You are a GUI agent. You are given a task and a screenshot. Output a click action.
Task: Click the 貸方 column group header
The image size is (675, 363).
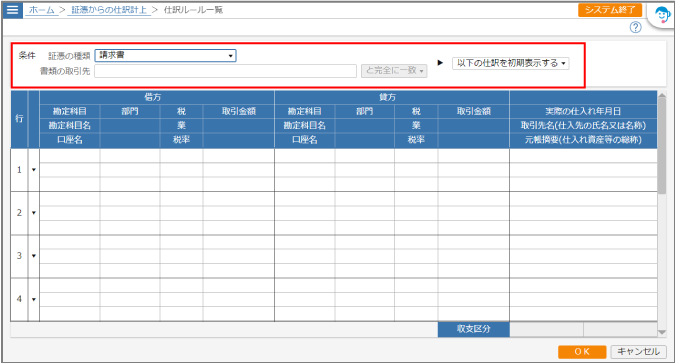392,97
